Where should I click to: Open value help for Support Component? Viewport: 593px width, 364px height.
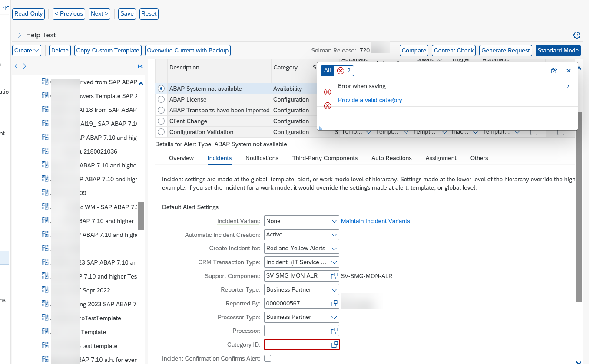334,276
